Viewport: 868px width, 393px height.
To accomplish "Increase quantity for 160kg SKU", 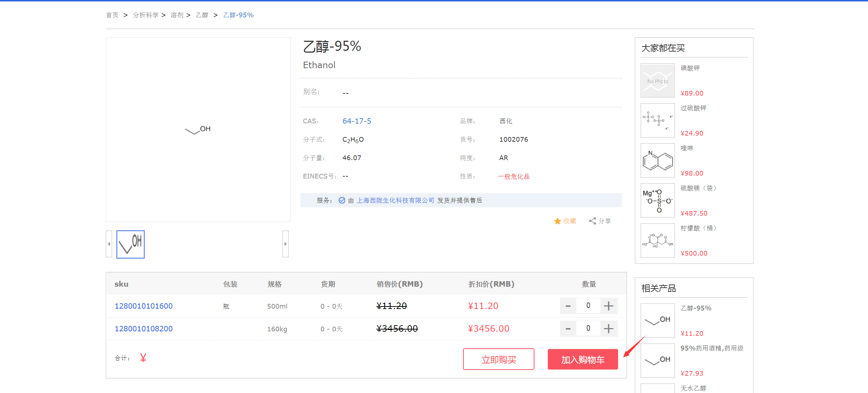I will 609,328.
